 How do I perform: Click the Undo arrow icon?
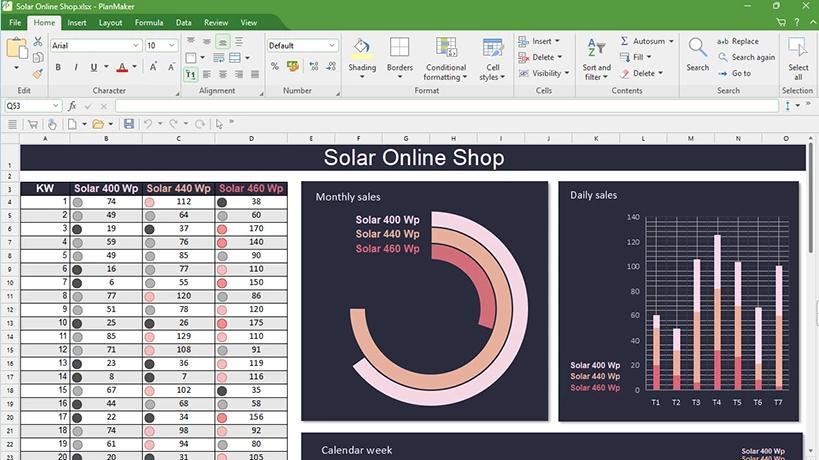(x=148, y=124)
